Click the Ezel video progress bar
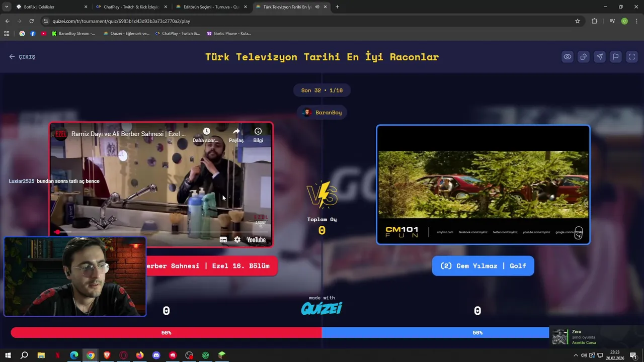 (161, 232)
